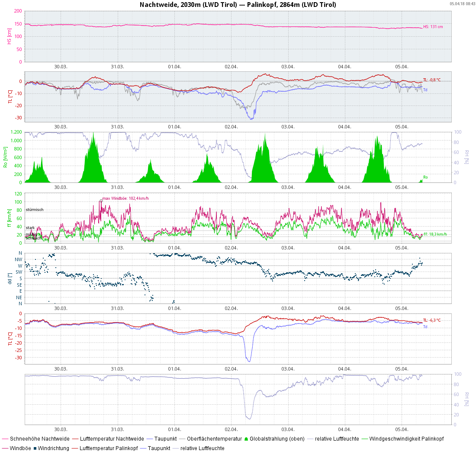Click the '02.04.' date under the snow height chart
This screenshot has height=454, width=476.
click(231, 67)
